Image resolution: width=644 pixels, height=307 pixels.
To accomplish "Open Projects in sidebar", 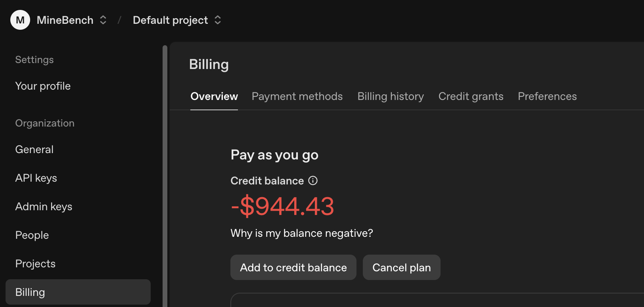I will point(35,264).
